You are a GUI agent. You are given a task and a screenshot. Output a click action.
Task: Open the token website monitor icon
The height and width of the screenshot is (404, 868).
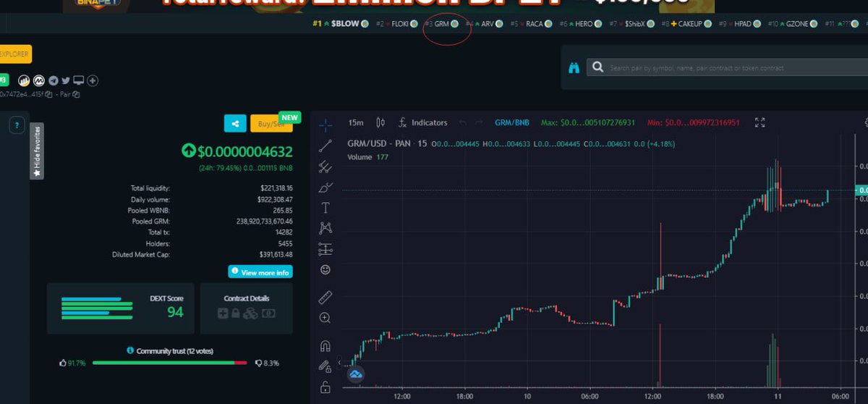tap(79, 80)
